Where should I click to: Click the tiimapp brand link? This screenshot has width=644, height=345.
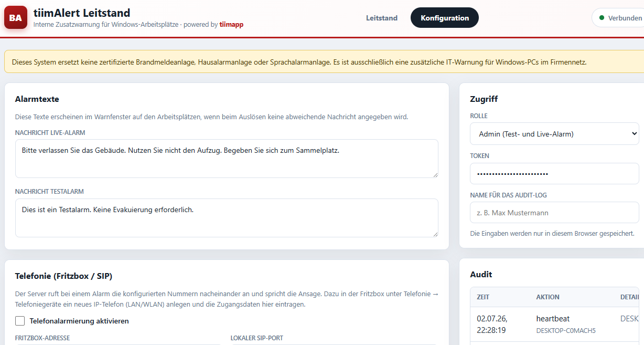tap(231, 24)
